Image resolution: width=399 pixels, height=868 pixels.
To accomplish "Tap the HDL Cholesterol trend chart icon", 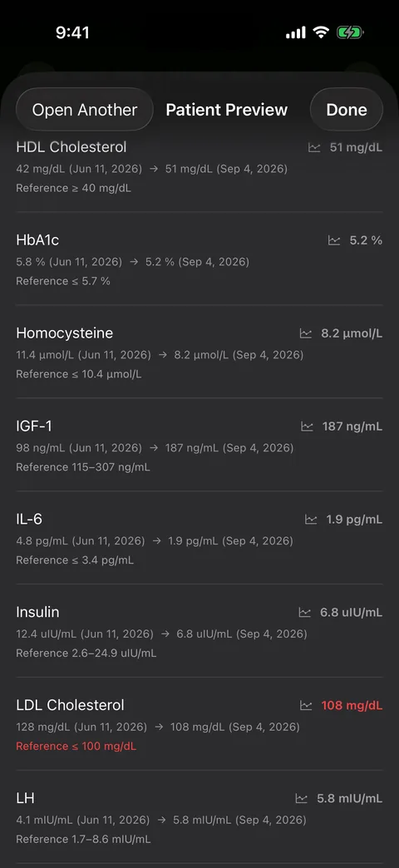I will 314,148.
